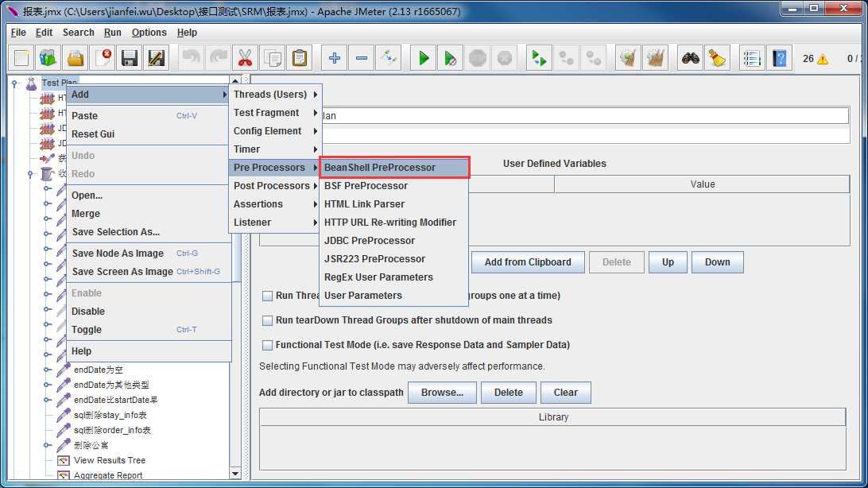Open the Test Fragment submenu
The width and height of the screenshot is (868, 488).
(x=274, y=113)
